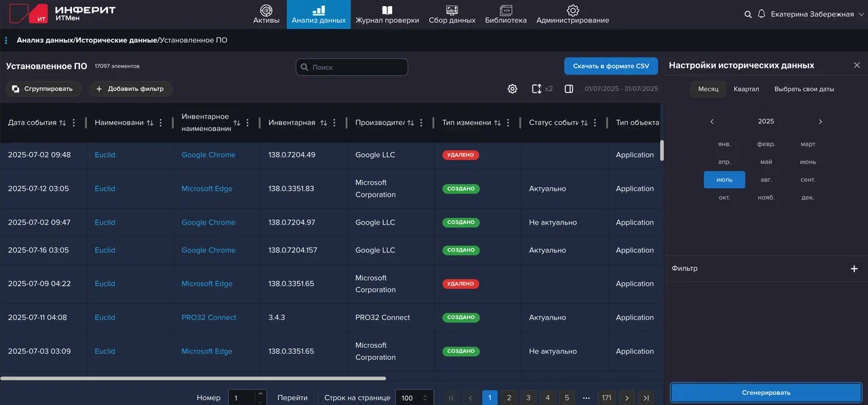The image size is (868, 405).
Task: Open the Журнал проверки tab
Action: tap(387, 14)
